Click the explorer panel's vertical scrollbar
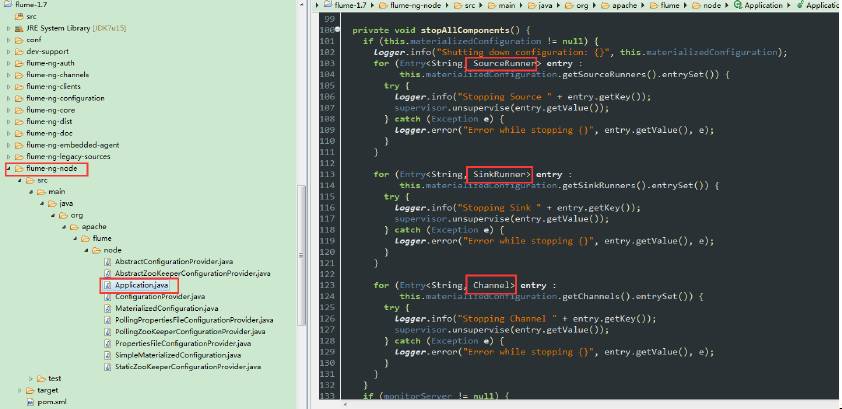 (301, 255)
